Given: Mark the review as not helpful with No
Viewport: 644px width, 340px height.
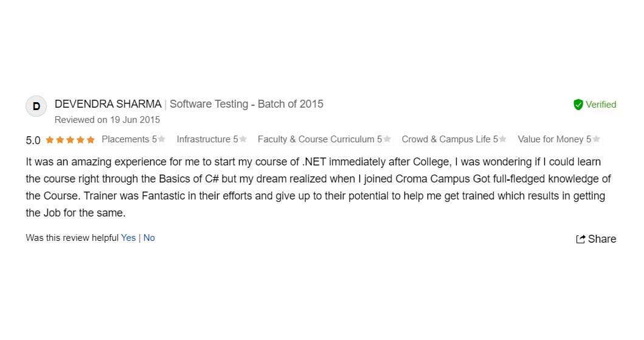Looking at the screenshot, I should [149, 238].
